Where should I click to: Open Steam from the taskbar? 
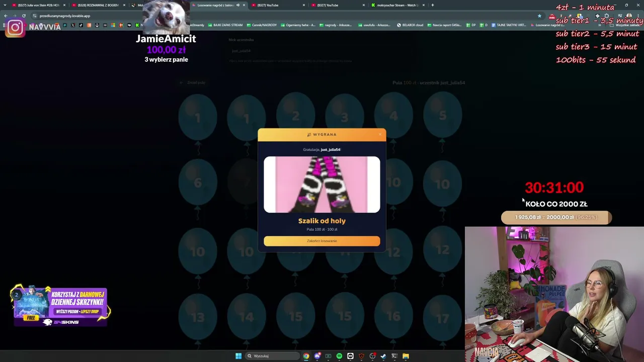coord(383,356)
